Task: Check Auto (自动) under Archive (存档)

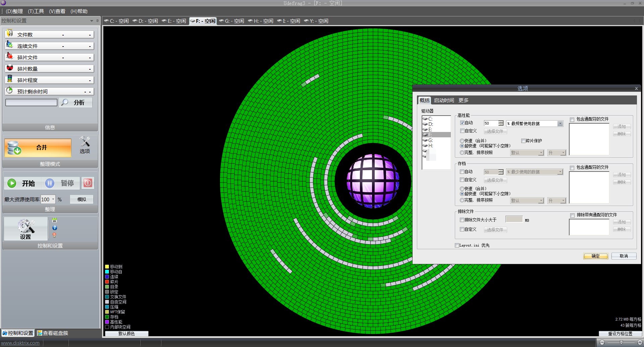Action: [462, 172]
